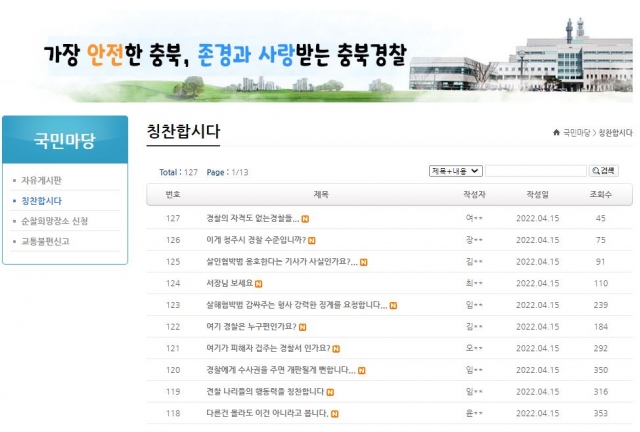Click 칭찬합시다 in the breadcrumb
This screenshot has width=640, height=432.
pyautogui.click(x=615, y=133)
